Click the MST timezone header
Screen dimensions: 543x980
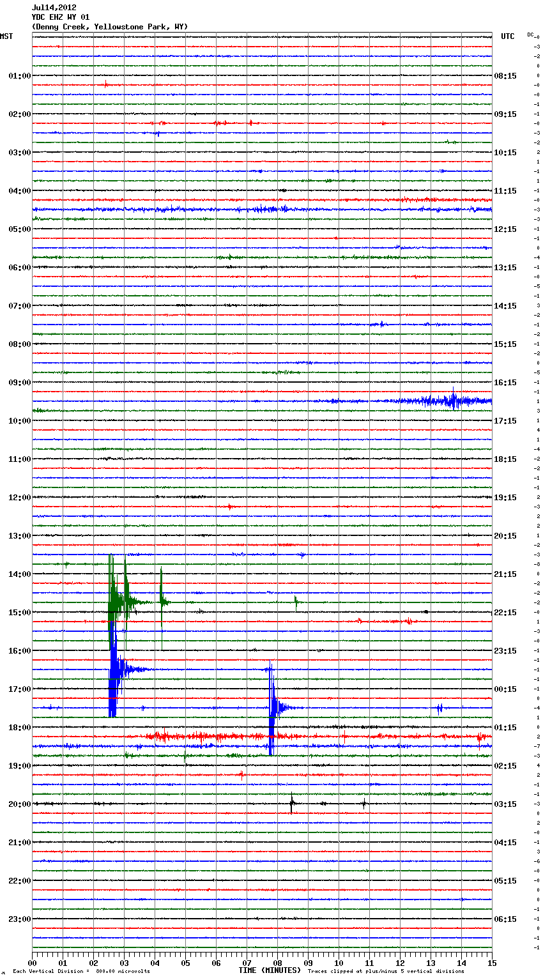6,36
